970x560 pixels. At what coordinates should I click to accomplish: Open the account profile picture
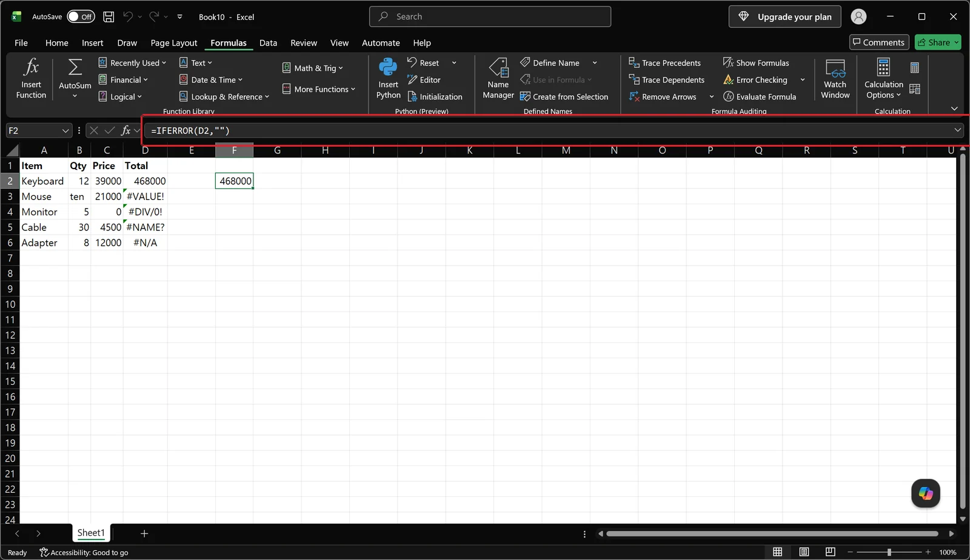tap(858, 17)
